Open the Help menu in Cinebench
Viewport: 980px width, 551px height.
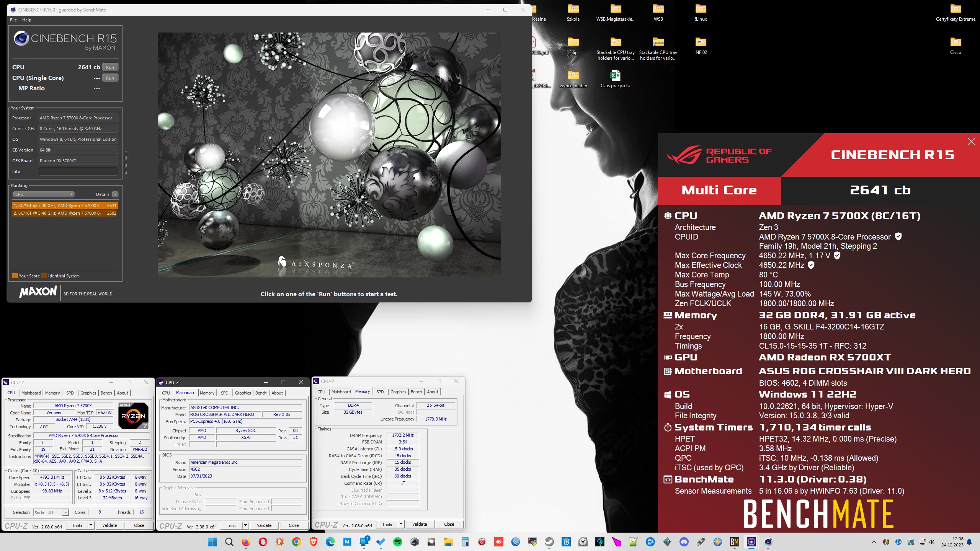click(x=26, y=20)
